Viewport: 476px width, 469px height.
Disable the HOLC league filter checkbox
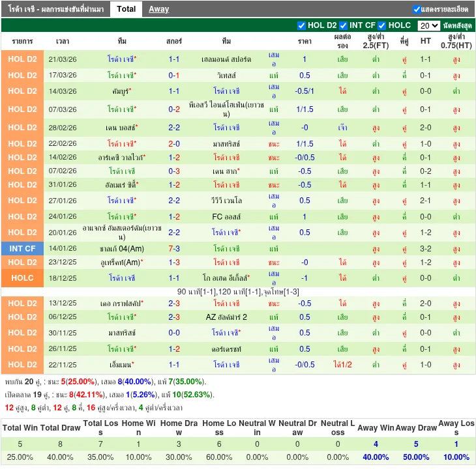tap(382, 25)
